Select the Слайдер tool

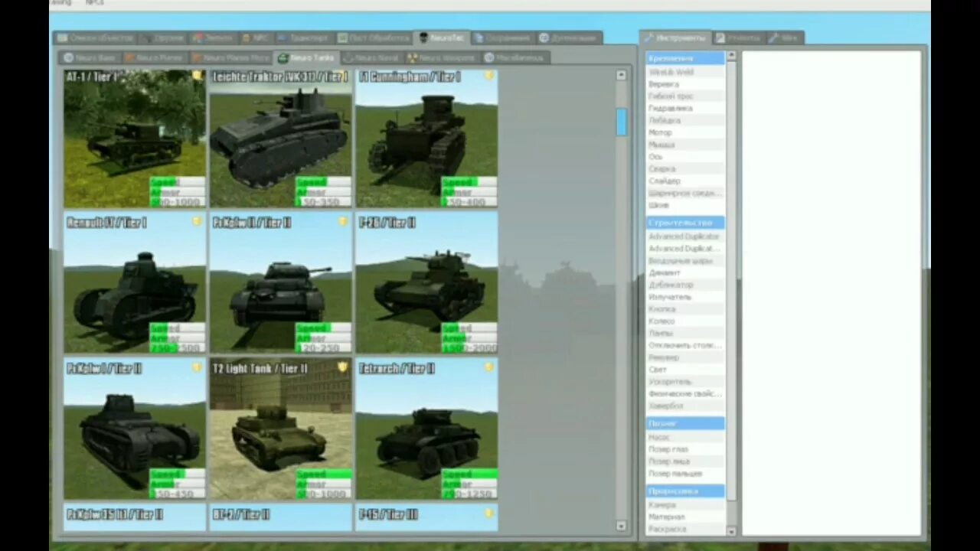[685, 181]
